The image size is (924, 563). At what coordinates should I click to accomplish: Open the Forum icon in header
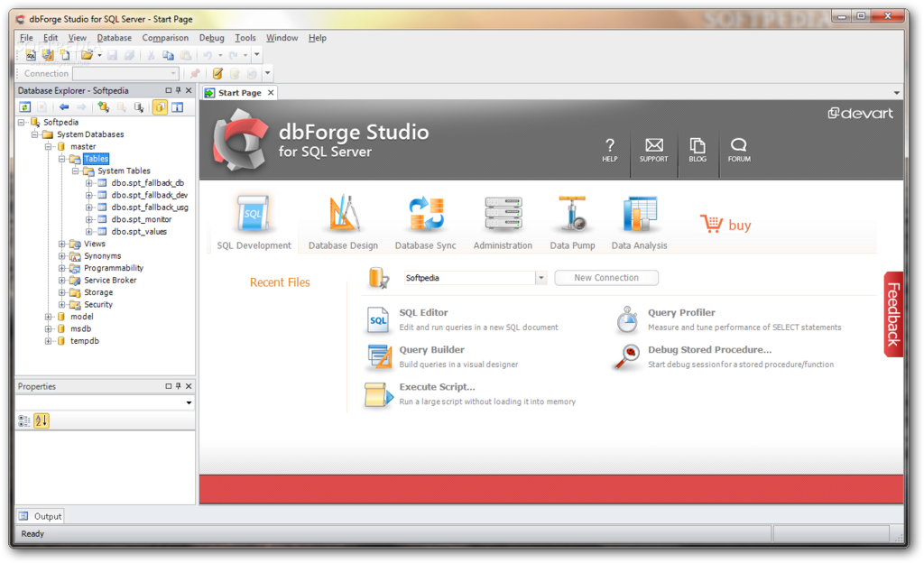738,145
